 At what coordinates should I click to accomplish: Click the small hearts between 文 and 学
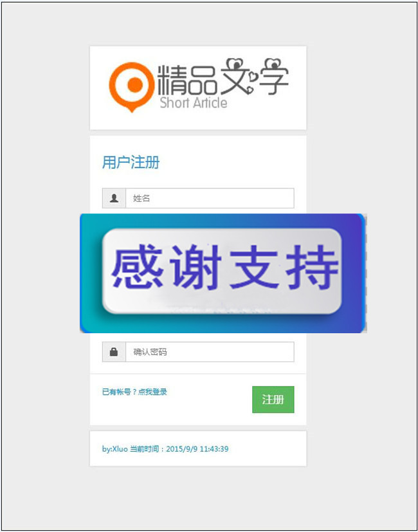point(251,83)
